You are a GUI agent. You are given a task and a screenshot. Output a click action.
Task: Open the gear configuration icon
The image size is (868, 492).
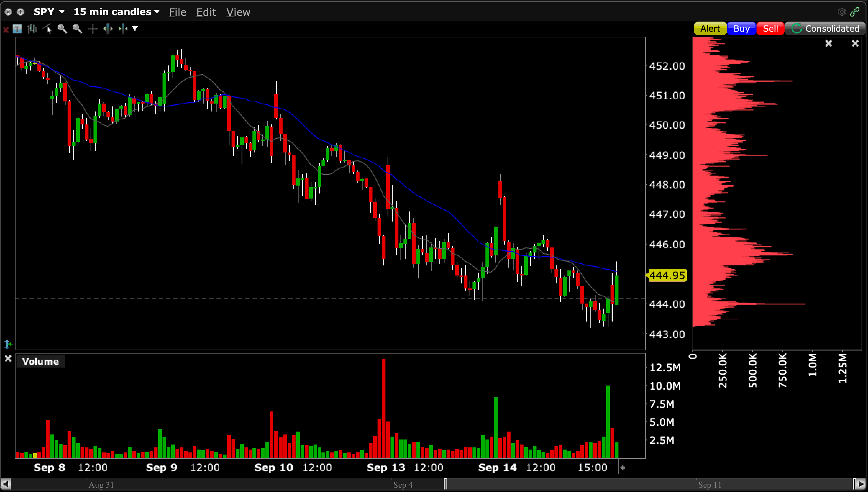tap(841, 12)
